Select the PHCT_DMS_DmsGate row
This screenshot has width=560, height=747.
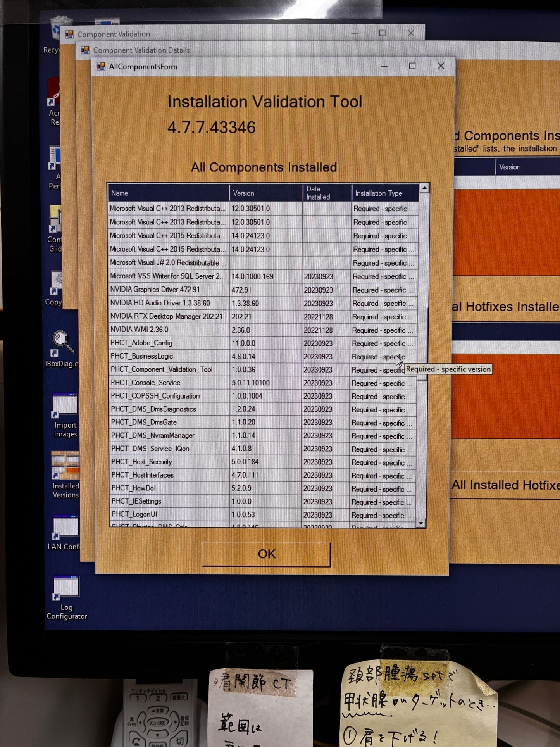tap(263, 423)
